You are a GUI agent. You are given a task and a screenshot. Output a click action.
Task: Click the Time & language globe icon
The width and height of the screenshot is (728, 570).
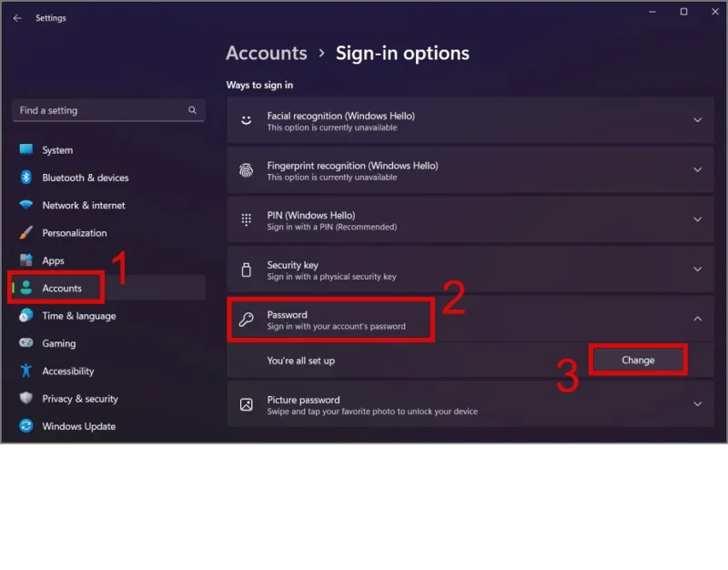pos(26,315)
